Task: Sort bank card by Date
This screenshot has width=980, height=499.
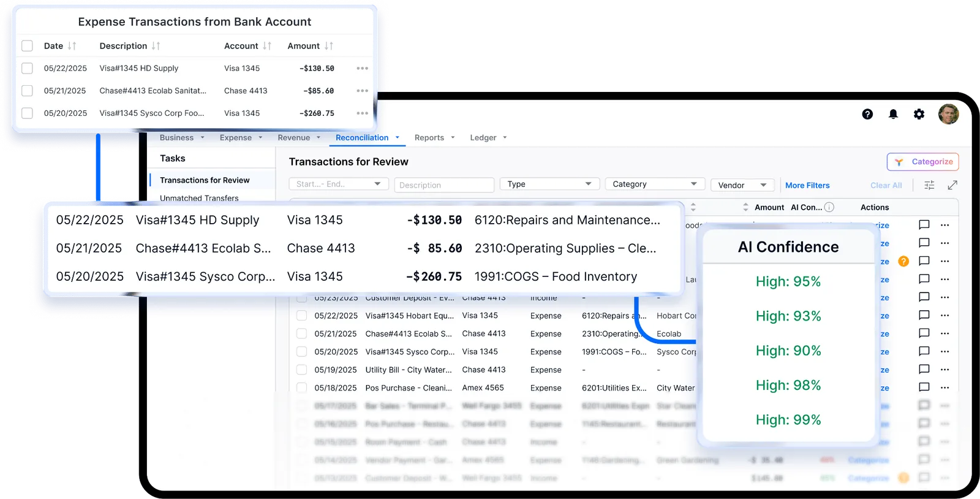Action: (72, 46)
